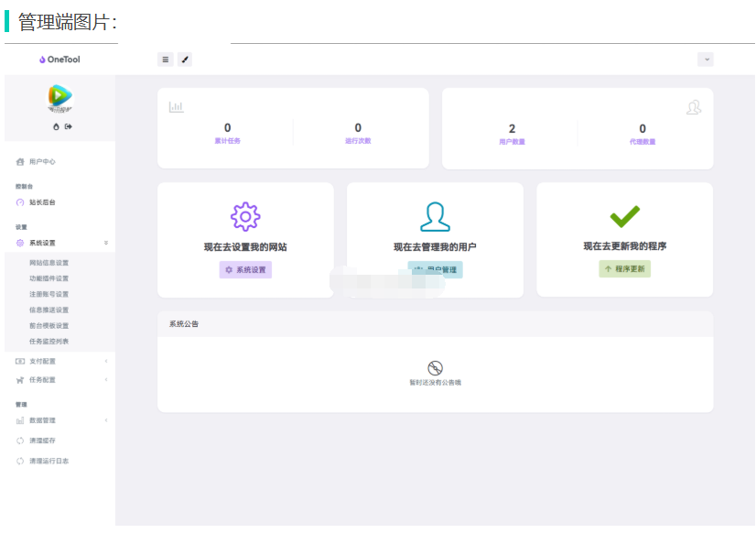Click the OneTool logo in the header
The image size is (756, 533).
pos(59,60)
